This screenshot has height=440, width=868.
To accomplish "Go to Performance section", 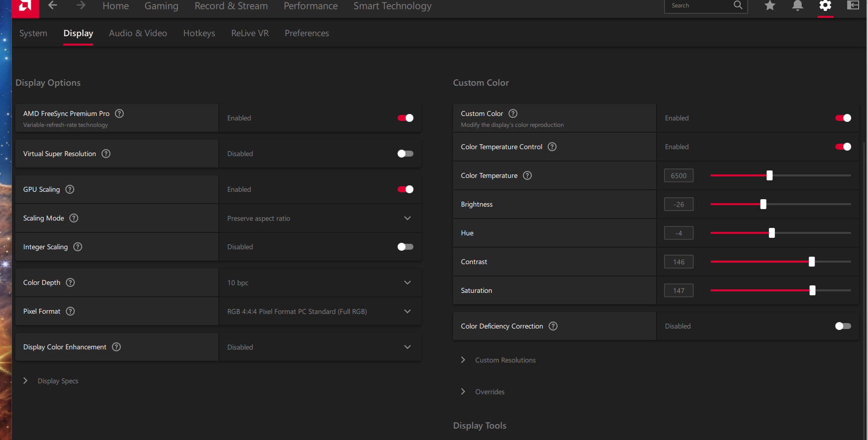I will tap(311, 6).
